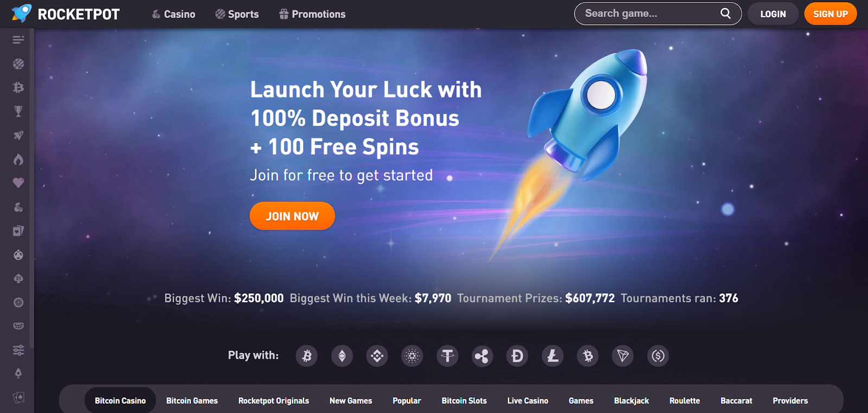This screenshot has width=868, height=413.
Task: Click the search magnifier icon
Action: coord(725,14)
